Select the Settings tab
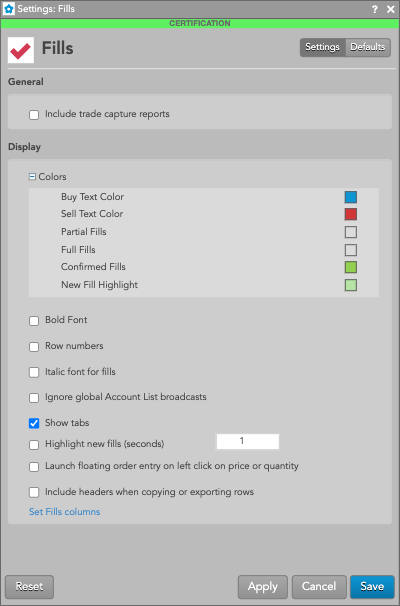Screen dimensions: 400x606 pyautogui.click(x=322, y=47)
